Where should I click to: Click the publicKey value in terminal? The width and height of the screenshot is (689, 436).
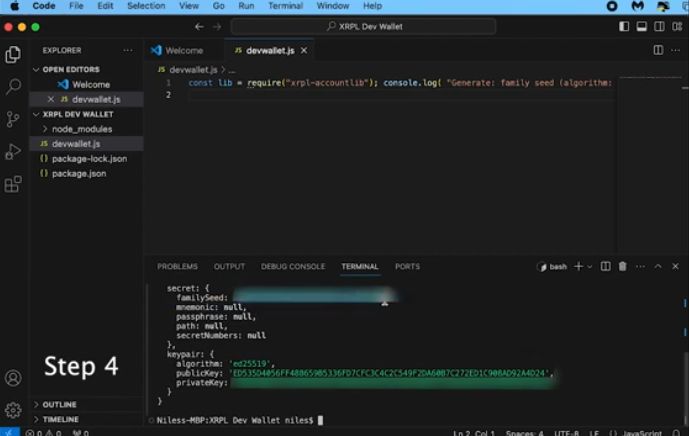pos(391,373)
